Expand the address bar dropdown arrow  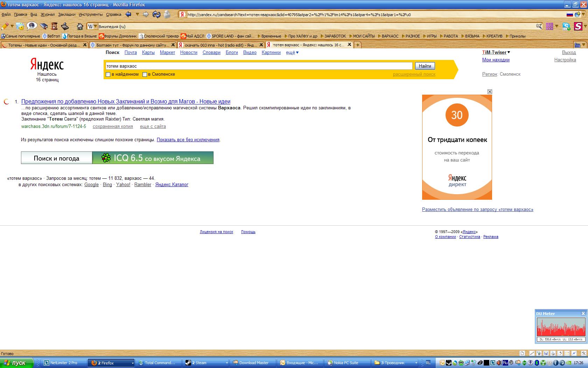pyautogui.click(x=583, y=15)
